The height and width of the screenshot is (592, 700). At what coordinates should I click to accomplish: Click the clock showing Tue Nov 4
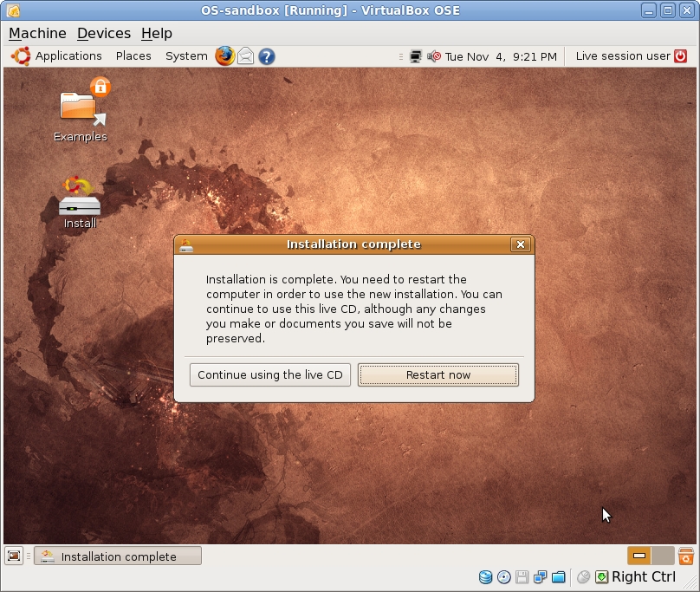tap(501, 56)
